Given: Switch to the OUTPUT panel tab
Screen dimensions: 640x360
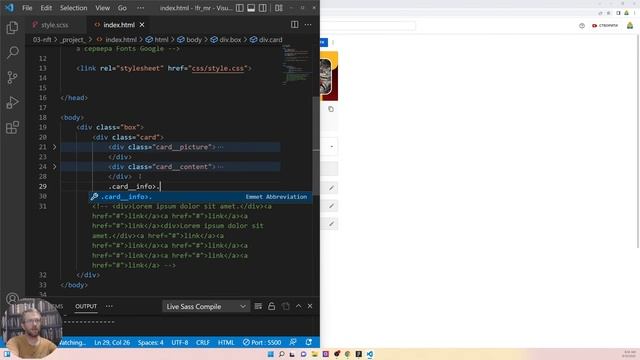Looking at the screenshot, I should coord(86,306).
